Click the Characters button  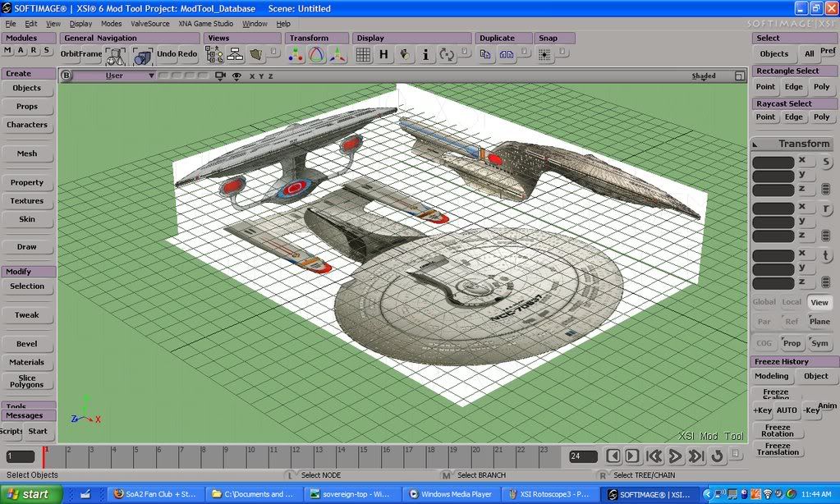[x=27, y=125]
